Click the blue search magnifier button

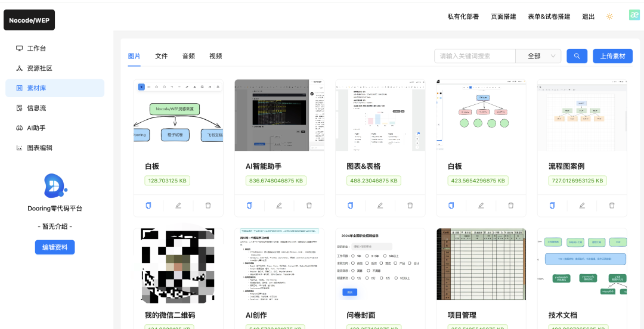click(577, 56)
